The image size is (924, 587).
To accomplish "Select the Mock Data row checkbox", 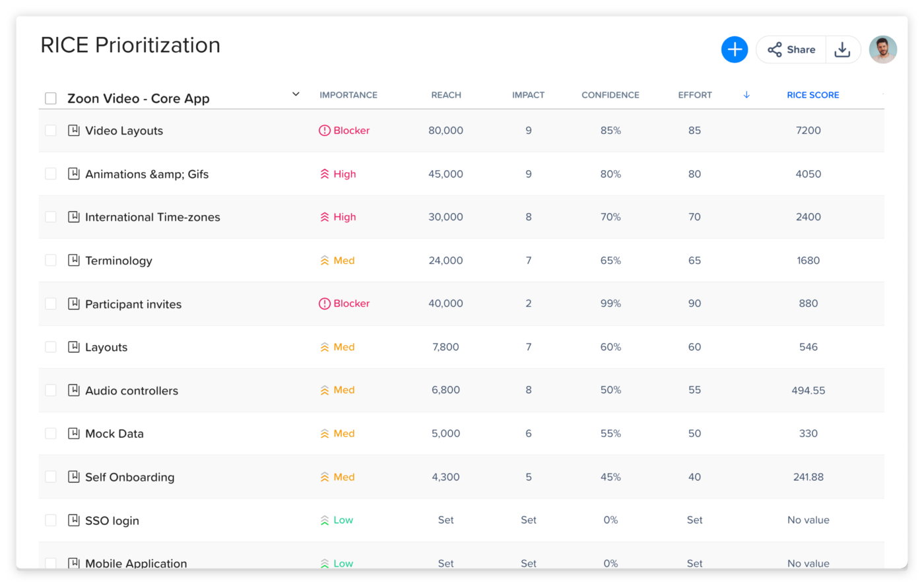I will tap(51, 433).
